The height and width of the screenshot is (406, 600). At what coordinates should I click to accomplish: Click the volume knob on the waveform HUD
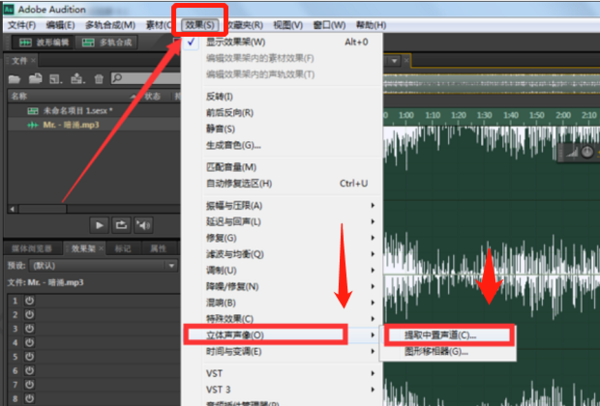click(x=587, y=152)
